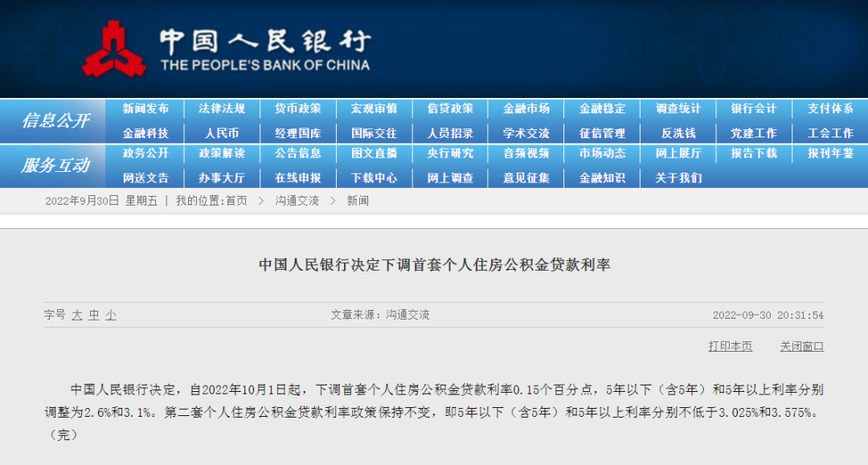Open the 金融市场 menu item

[526, 108]
